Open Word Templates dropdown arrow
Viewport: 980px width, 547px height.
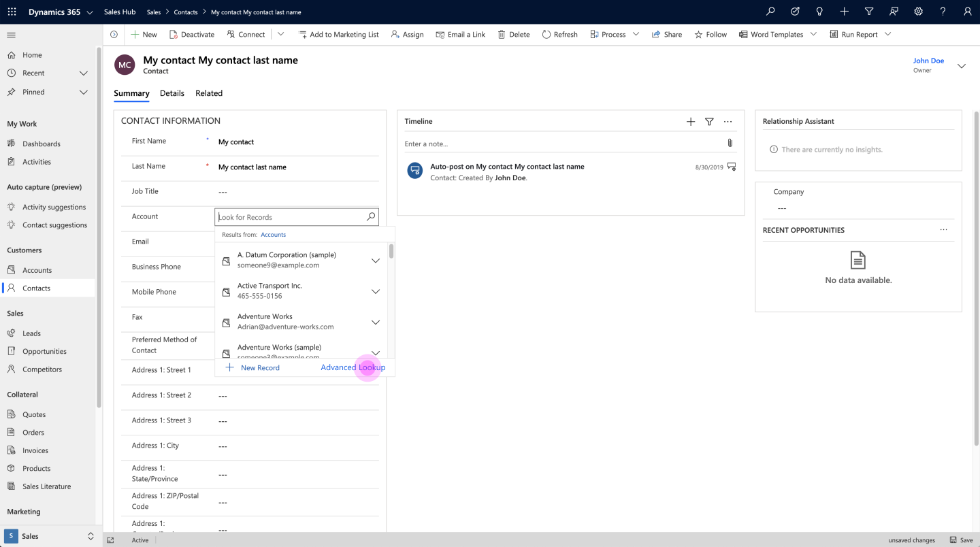tap(814, 34)
